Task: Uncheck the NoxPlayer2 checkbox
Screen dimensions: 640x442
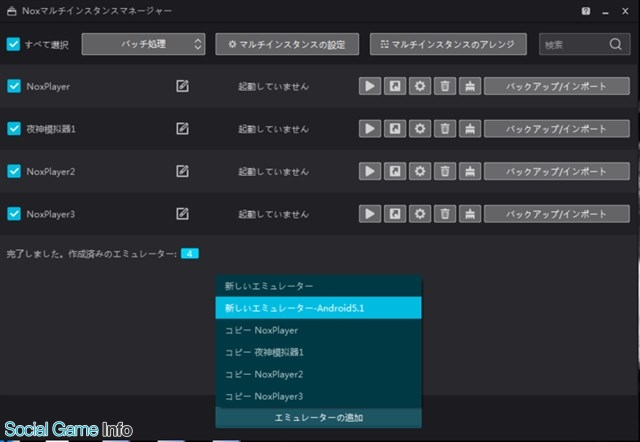Action: pos(14,171)
